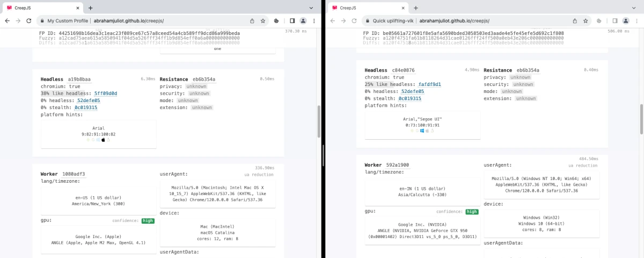Click Headless hash a19b8baa in left window

[79, 79]
